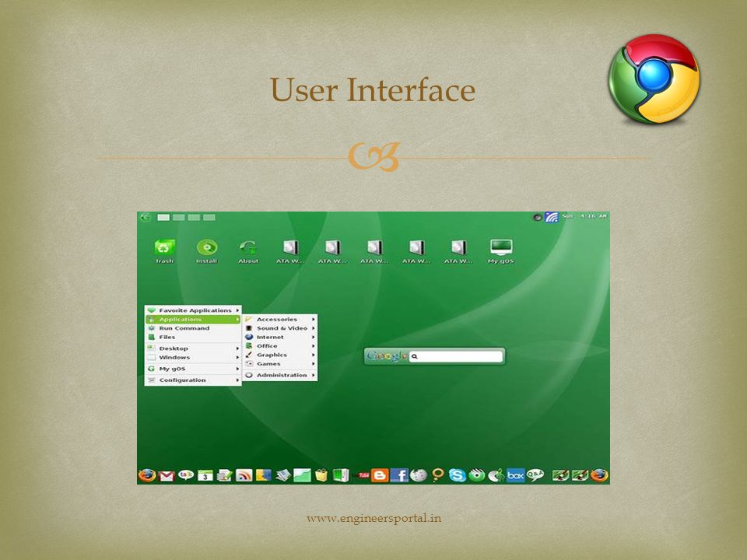
Task: Click the round volume tray icon
Action: click(538, 217)
